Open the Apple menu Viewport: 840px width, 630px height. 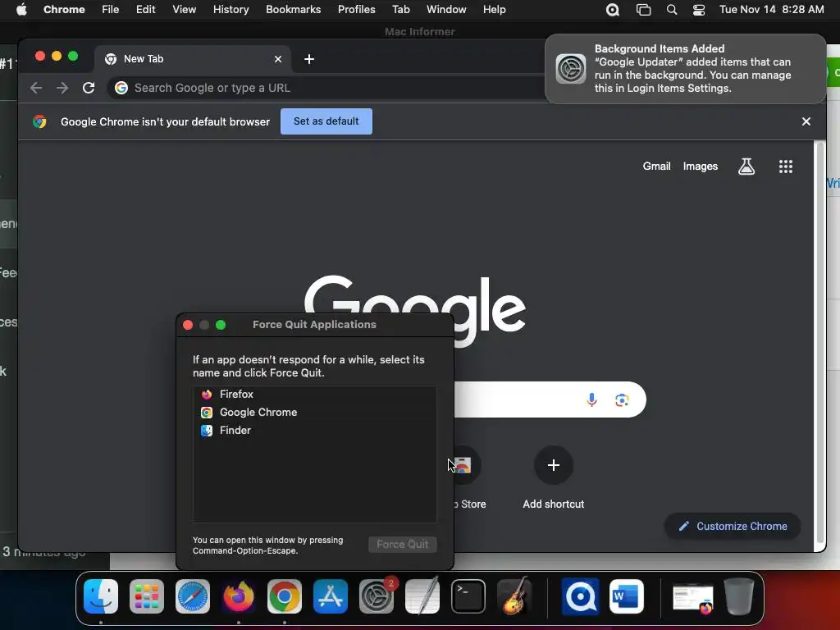[21, 10]
